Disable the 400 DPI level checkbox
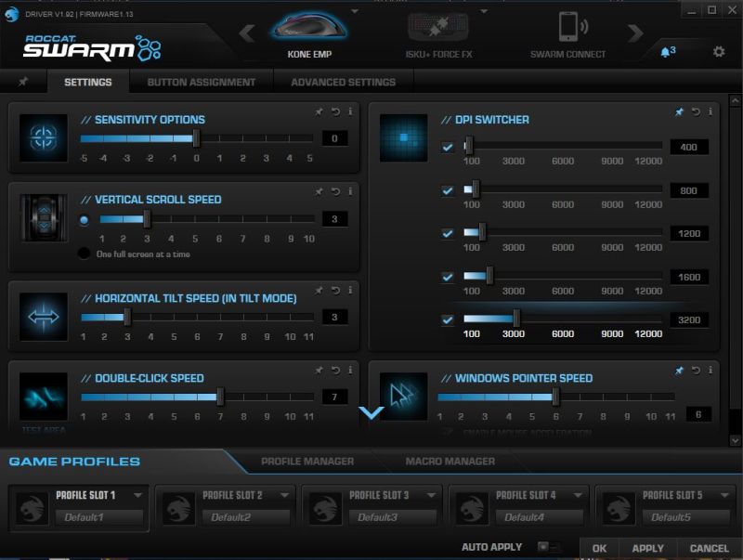 point(448,147)
